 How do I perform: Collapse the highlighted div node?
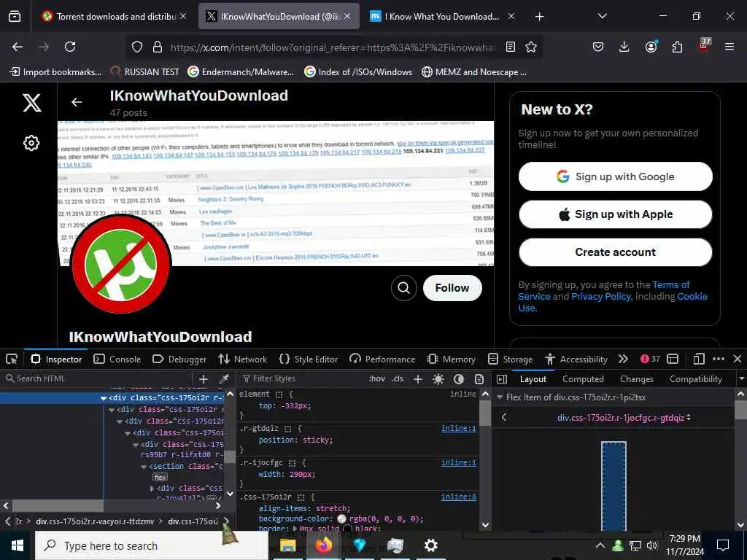(104, 398)
